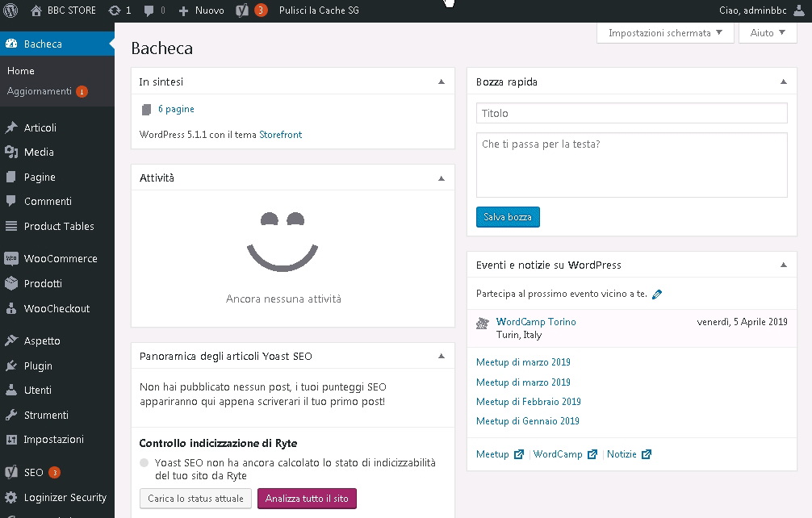Image resolution: width=812 pixels, height=518 pixels.
Task: Click the WooCheckout icon in sidebar
Action: (10, 308)
